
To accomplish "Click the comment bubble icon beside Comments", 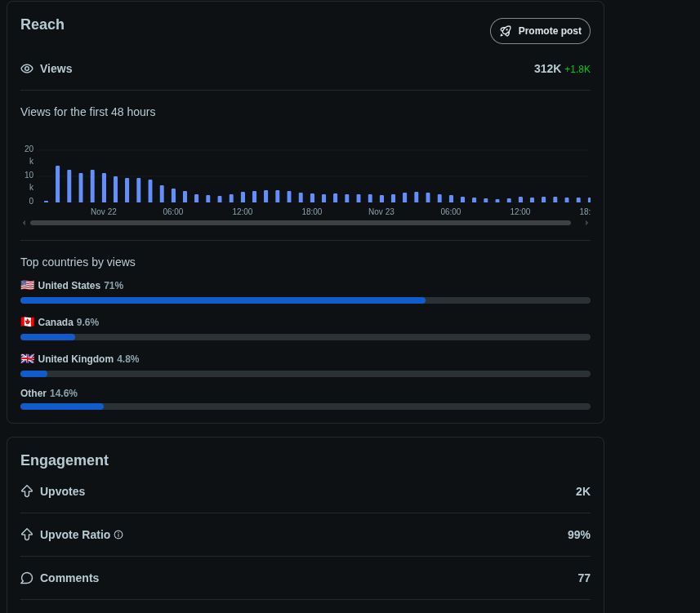I will pos(27,578).
